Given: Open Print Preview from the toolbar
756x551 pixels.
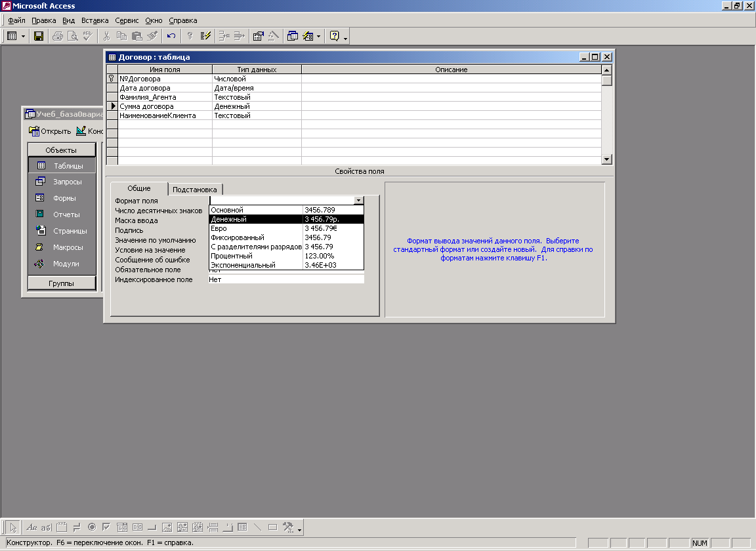Looking at the screenshot, I should 73,36.
